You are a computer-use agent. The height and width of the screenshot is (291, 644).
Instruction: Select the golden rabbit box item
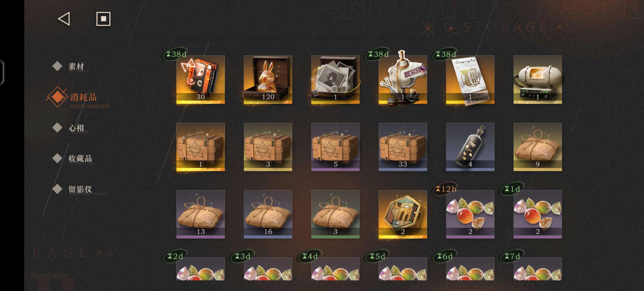pyautogui.click(x=268, y=79)
